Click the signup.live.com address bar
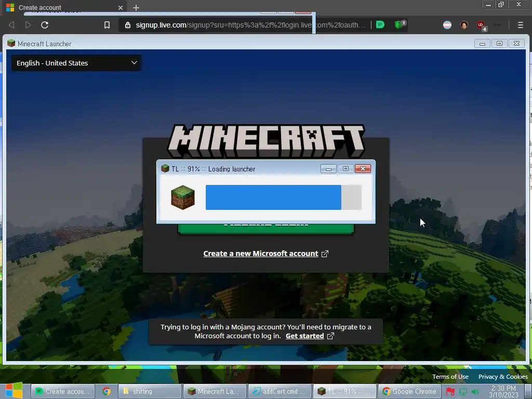The height and width of the screenshot is (399, 532). click(x=250, y=25)
